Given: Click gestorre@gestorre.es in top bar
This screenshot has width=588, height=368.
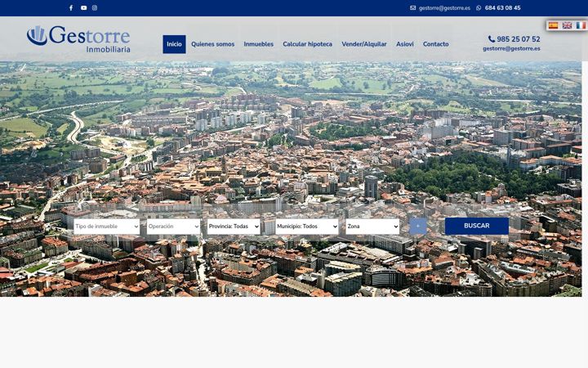Looking at the screenshot, I should (444, 8).
